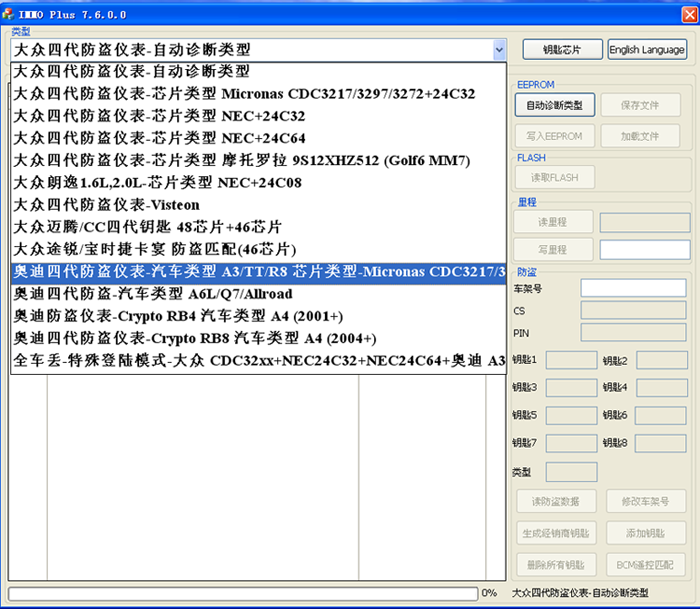Click the IMMO Plus app icon in title bar
The image size is (700, 609).
tap(8, 14)
